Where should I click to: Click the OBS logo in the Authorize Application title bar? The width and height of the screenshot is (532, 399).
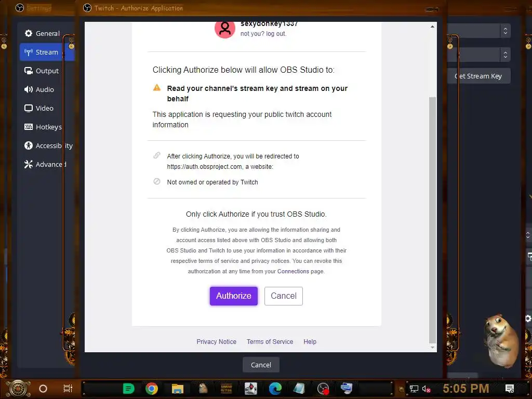87,8
